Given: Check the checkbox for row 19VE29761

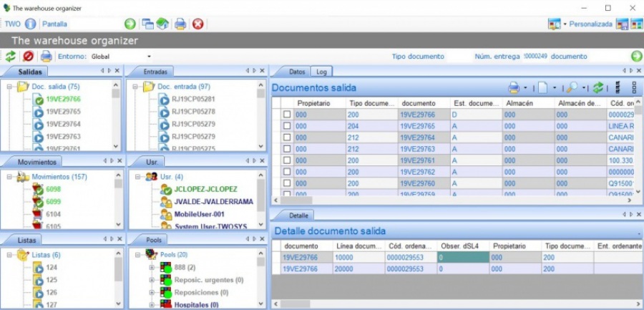Looking at the screenshot, I should point(287,160).
